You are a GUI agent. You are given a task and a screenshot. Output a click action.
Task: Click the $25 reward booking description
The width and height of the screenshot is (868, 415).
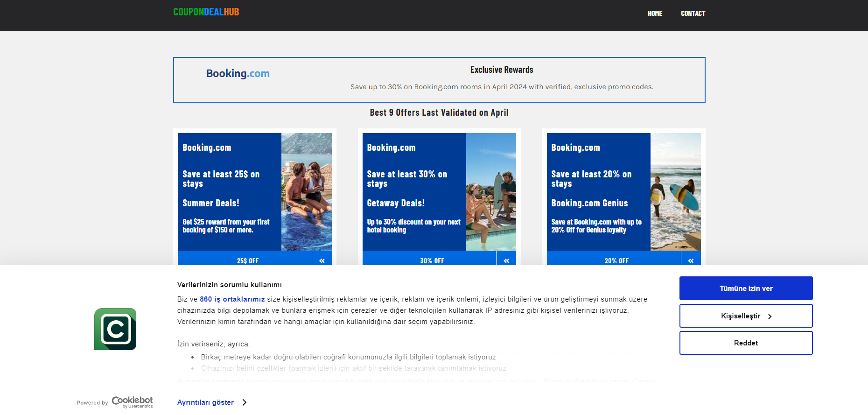coord(226,226)
